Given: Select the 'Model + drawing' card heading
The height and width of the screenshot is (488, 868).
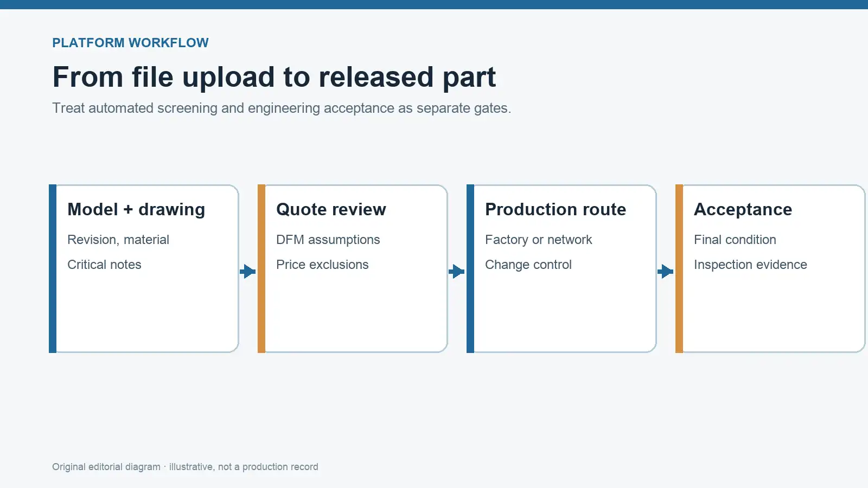Looking at the screenshot, I should coord(136,209).
